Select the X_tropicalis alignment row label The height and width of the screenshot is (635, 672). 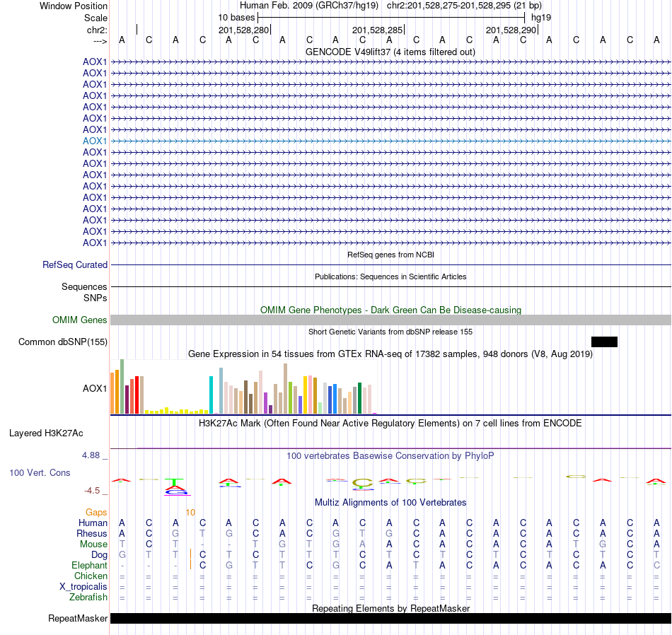83,587
